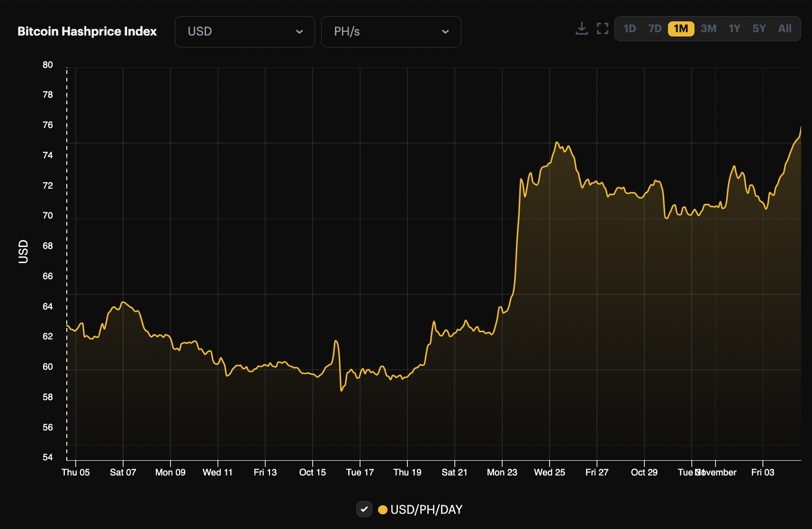The image size is (812, 529).
Task: Display All historical hashprice data
Action: pyautogui.click(x=785, y=28)
